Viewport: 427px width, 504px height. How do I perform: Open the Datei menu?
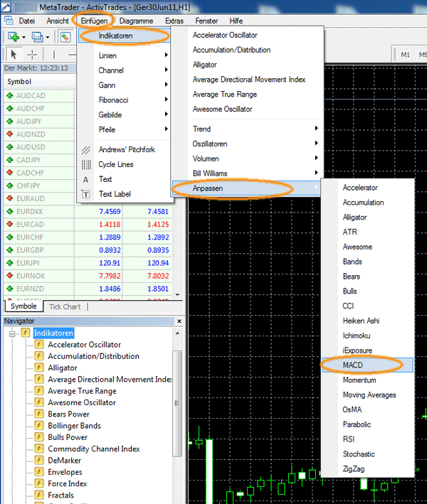[x=27, y=21]
